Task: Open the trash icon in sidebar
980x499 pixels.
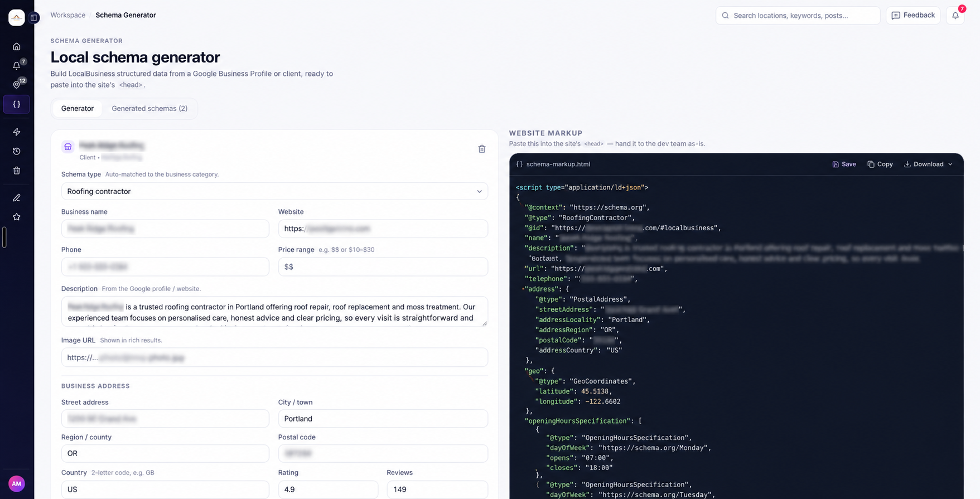Action: click(17, 171)
